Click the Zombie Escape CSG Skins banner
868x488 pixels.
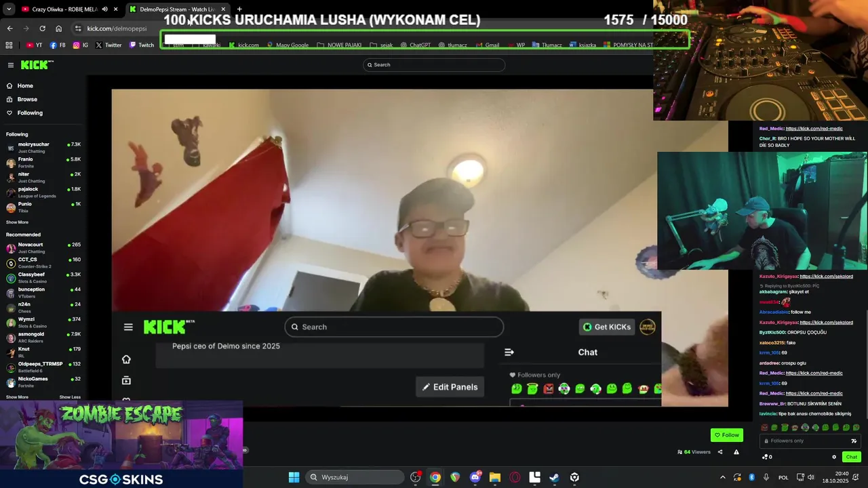(121, 444)
